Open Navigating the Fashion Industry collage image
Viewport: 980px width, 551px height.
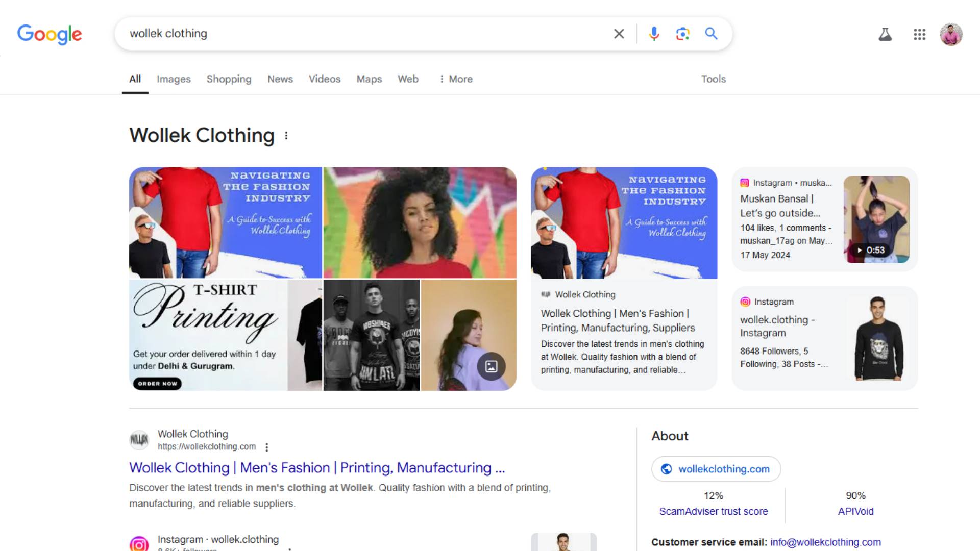[x=226, y=222]
